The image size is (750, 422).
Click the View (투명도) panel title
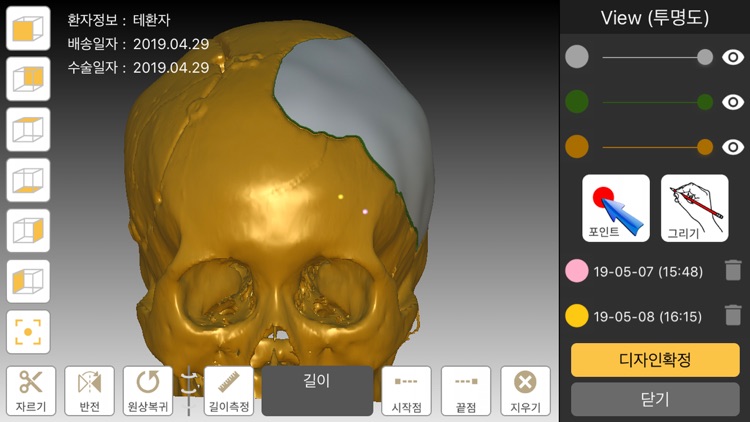point(655,18)
